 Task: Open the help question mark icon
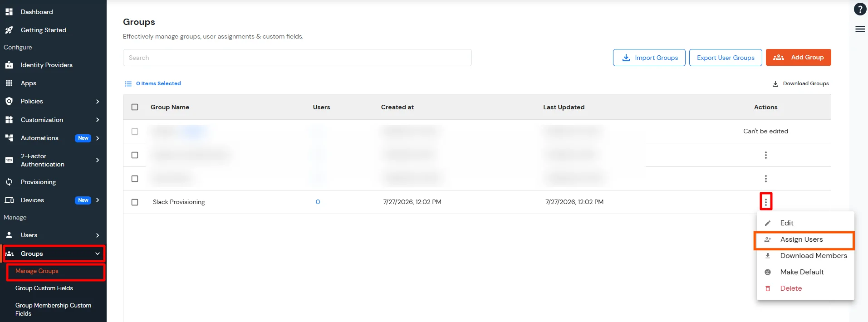tap(860, 9)
